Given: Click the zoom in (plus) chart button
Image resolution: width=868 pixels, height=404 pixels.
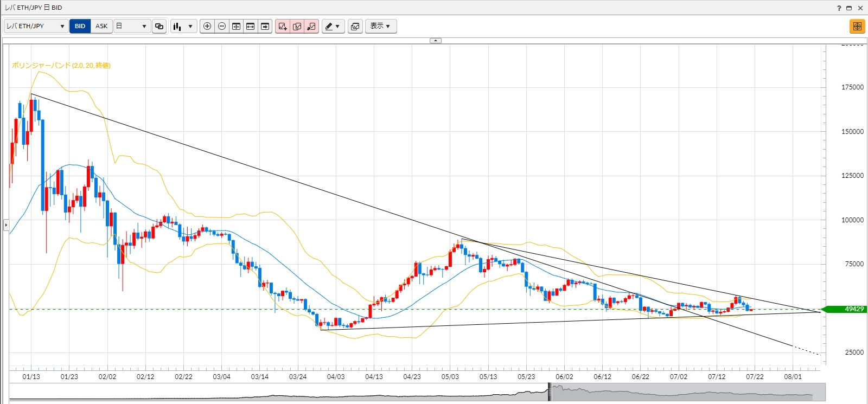Looking at the screenshot, I should [x=207, y=26].
